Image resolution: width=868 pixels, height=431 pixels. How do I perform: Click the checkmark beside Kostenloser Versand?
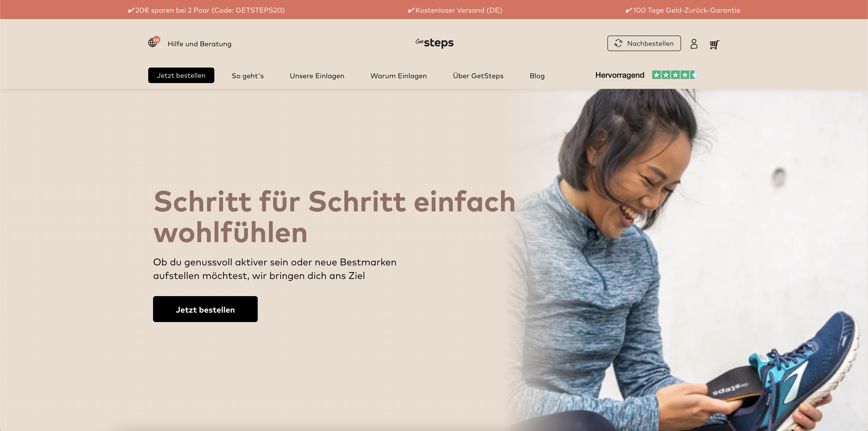tap(411, 10)
